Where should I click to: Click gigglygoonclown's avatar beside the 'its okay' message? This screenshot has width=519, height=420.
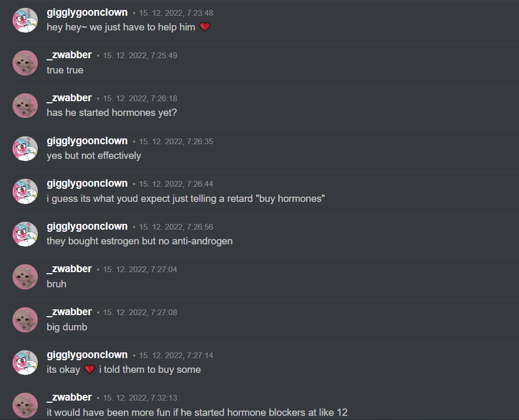(x=25, y=362)
